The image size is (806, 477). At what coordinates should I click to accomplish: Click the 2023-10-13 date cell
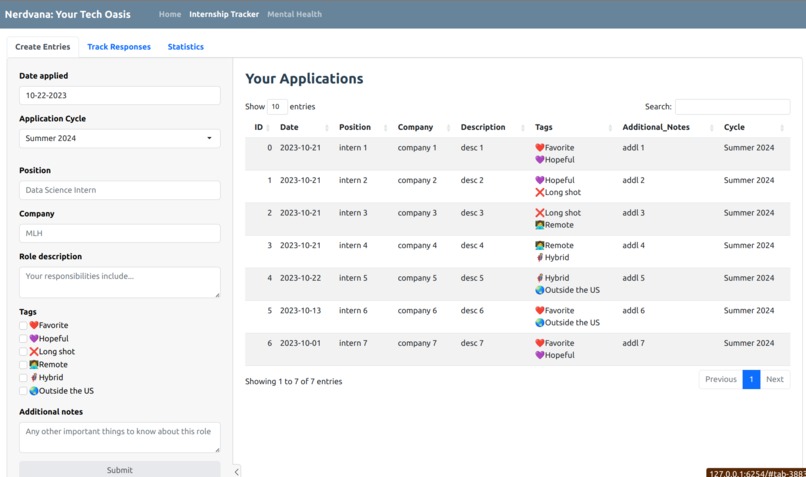300,310
